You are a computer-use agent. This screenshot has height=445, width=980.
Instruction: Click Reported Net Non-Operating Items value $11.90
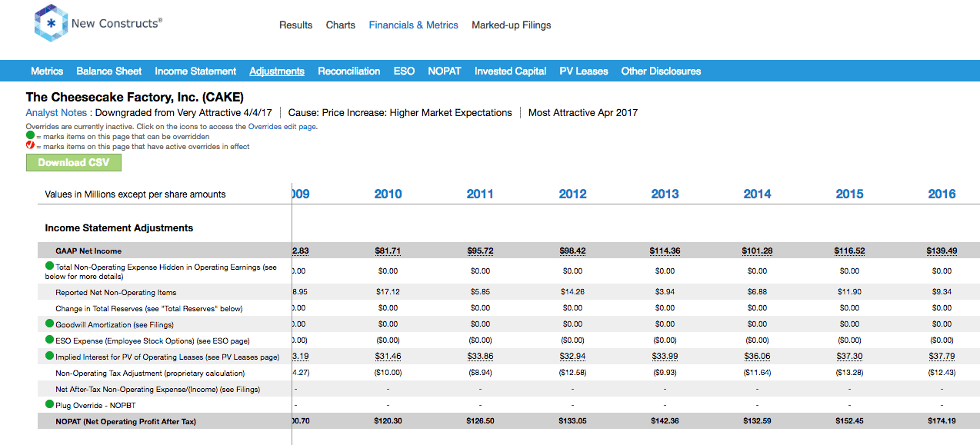(x=850, y=292)
